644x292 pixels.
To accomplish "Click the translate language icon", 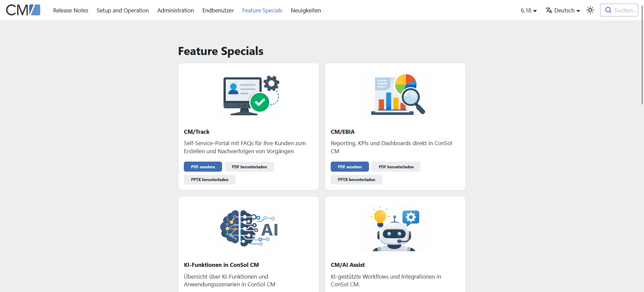I will click(x=549, y=10).
